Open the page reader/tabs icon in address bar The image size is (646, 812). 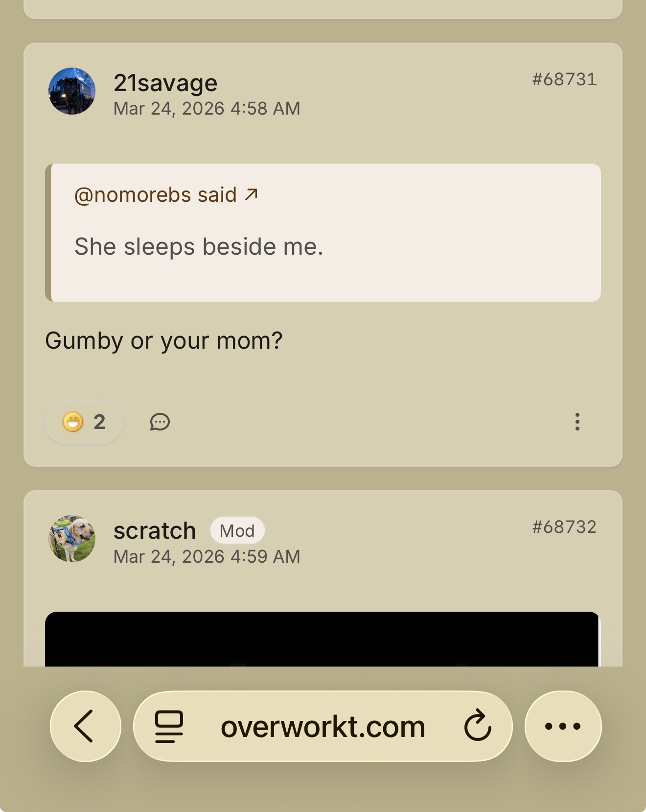tap(169, 726)
